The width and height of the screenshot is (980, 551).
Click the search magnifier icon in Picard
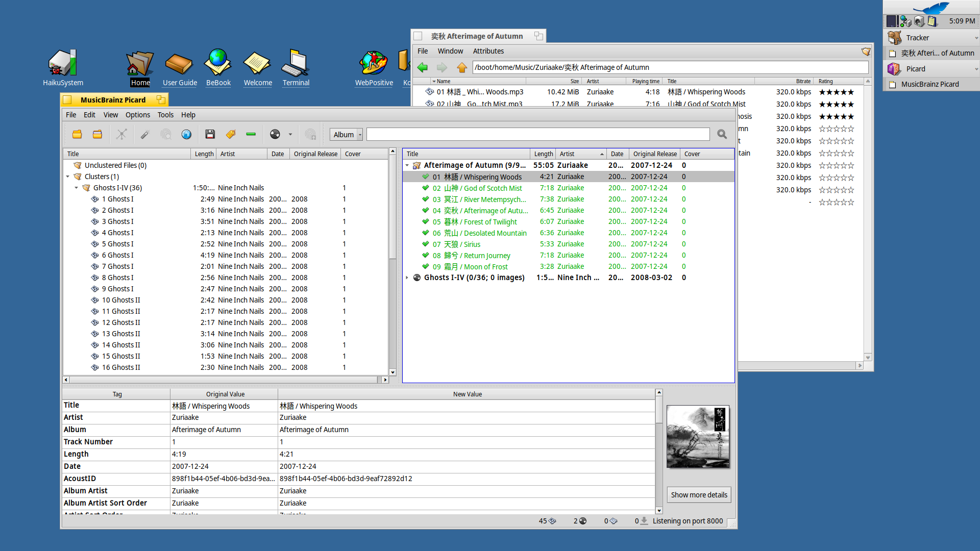coord(722,134)
